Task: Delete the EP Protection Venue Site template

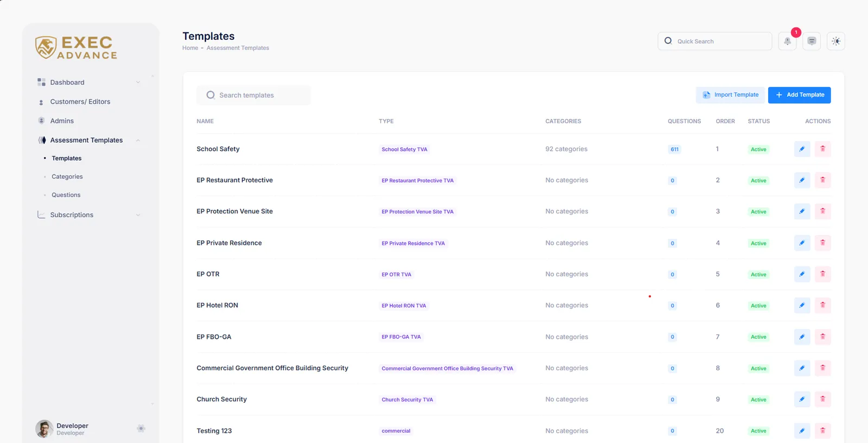Action: [822, 211]
